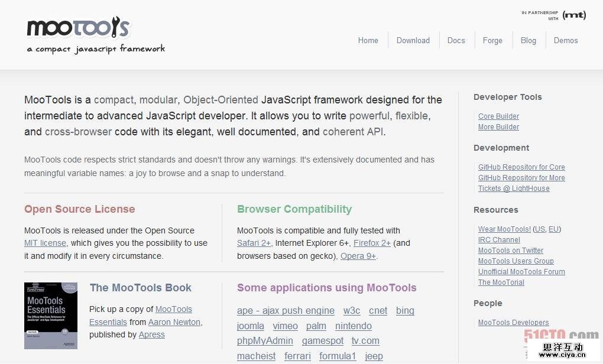Open the MooTools Essentials book cover

click(51, 315)
